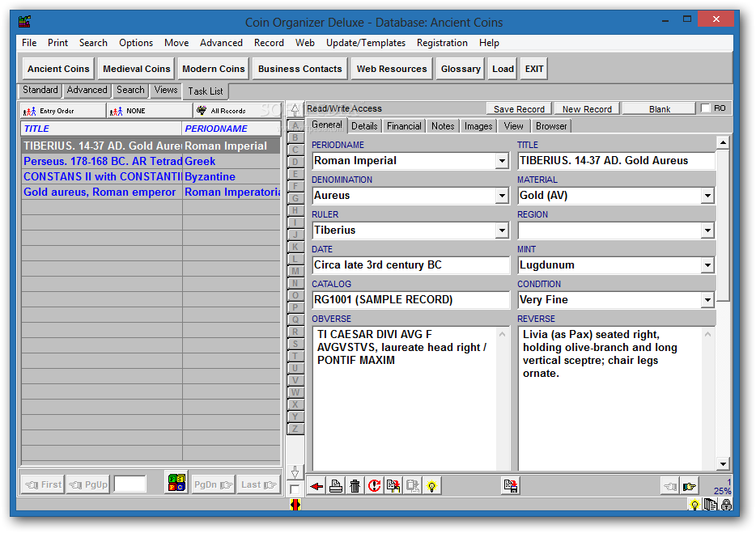Click the form scrollbar's down arrow
756x533 pixels.
(x=723, y=464)
